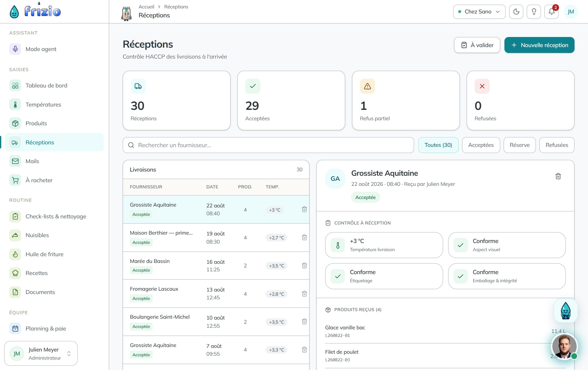Select Grossiste Aquitaine 22 août row
The width and height of the screenshot is (588, 370).
click(x=216, y=209)
